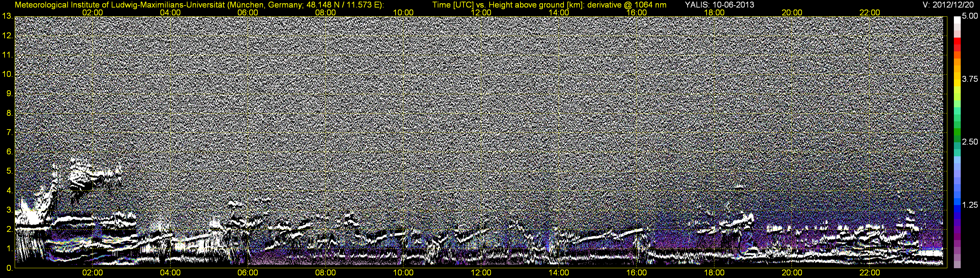Screen dimensions: 980x278
Task: Click the 48.148 N / 11.573 E coordinates text
Action: (x=342, y=5)
